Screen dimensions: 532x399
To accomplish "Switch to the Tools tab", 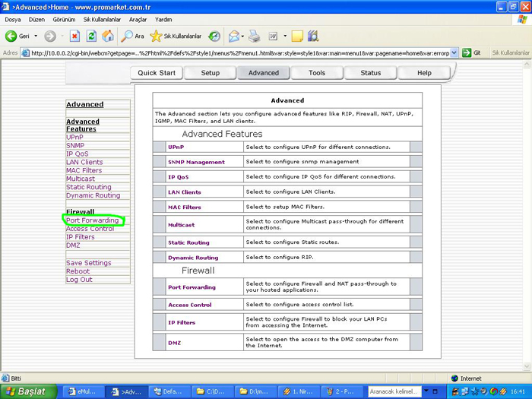I will point(317,73).
